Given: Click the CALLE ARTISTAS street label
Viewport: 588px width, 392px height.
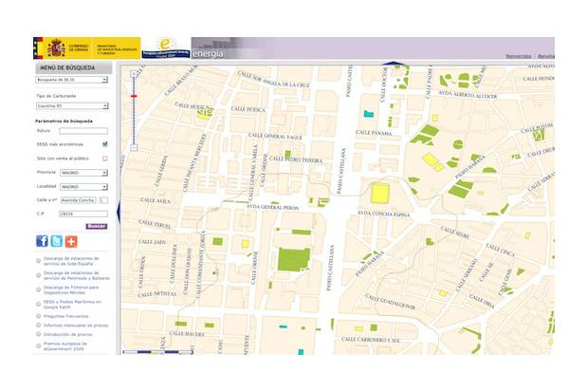Looking at the screenshot, I should pyautogui.click(x=156, y=293).
